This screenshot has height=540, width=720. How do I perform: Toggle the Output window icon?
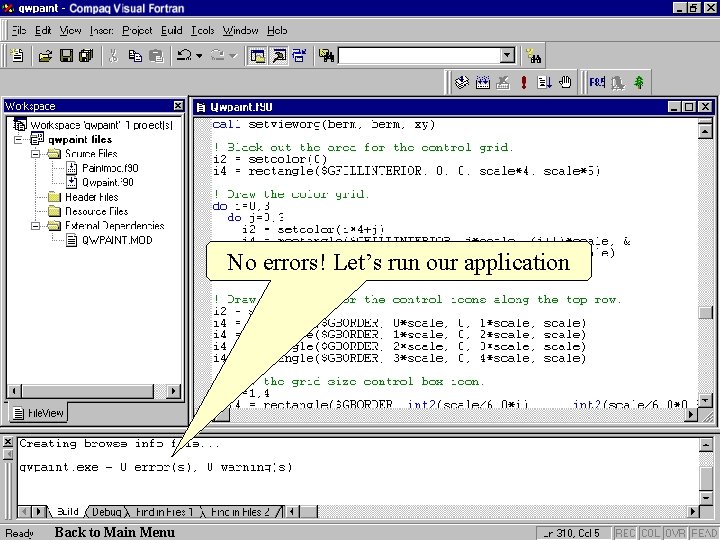279,56
